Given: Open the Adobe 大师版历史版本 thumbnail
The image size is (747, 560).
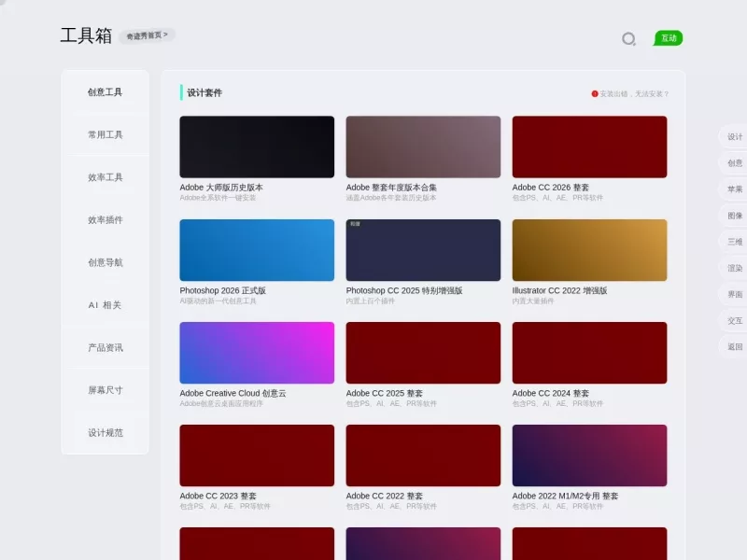Looking at the screenshot, I should coord(257,147).
